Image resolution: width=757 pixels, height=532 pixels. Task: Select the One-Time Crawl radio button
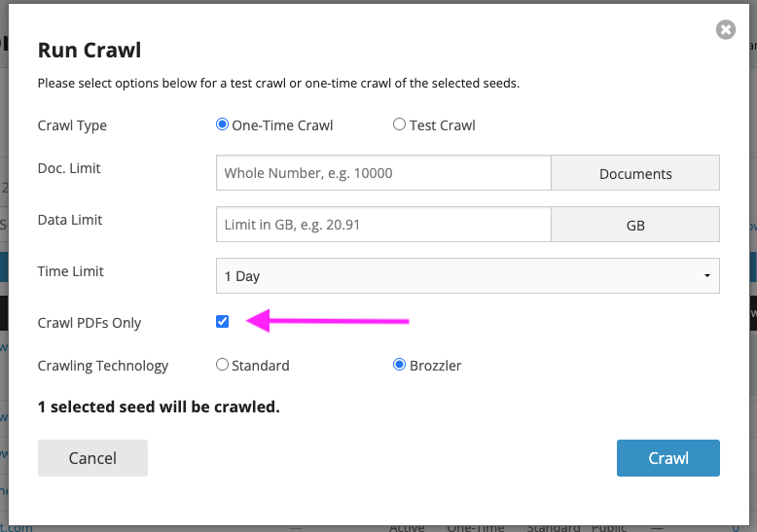pyautogui.click(x=222, y=124)
